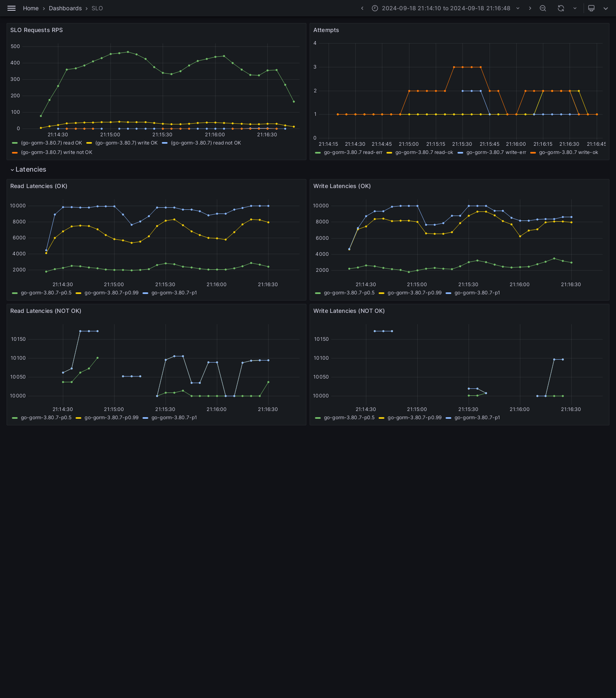616x698 pixels.
Task: Toggle read-ok series in Attempts legend
Action: point(424,152)
